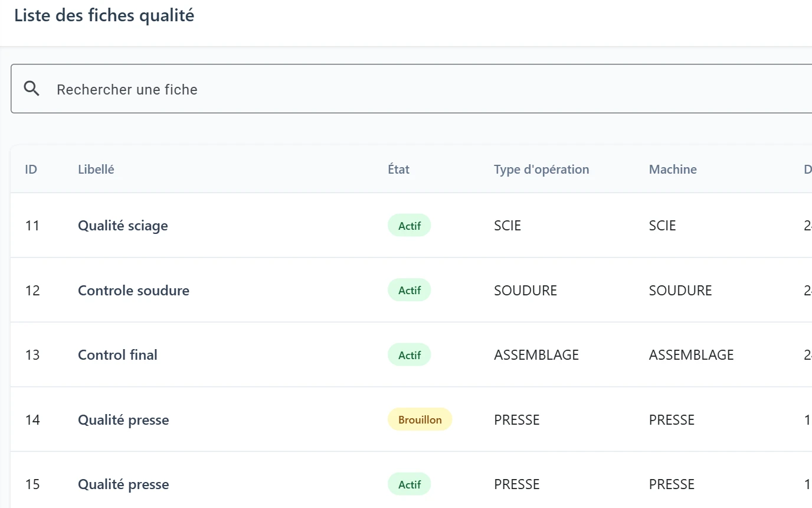Click the yellow Brouillon status badge
Viewport: 812px width, 508px height.
coord(420,419)
